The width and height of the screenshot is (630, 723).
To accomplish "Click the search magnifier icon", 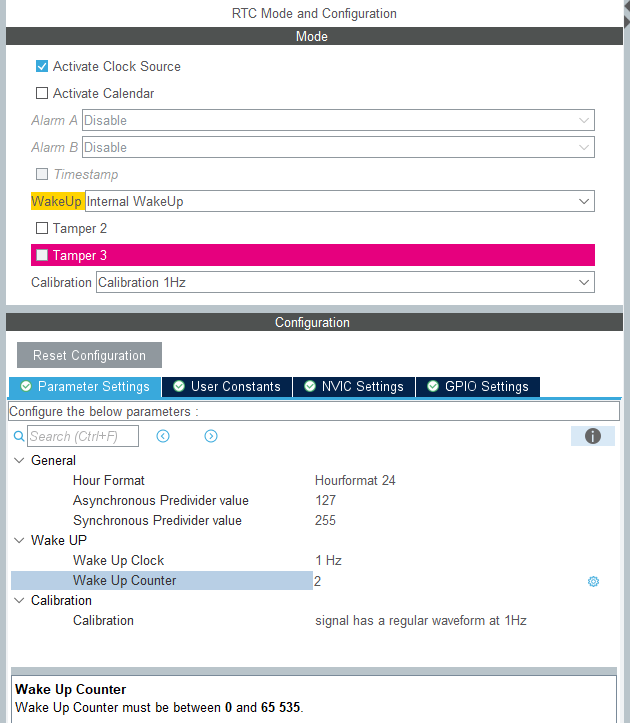I will 19,437.
